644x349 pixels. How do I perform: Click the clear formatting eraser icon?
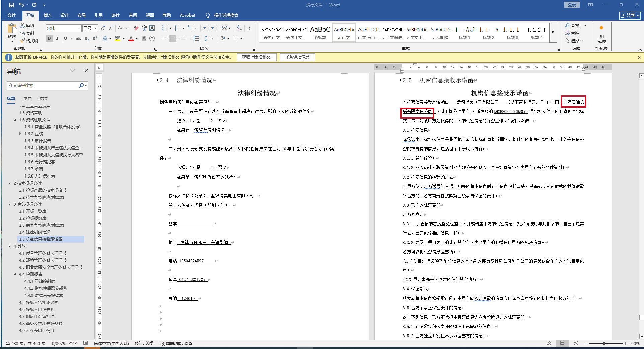(x=136, y=28)
